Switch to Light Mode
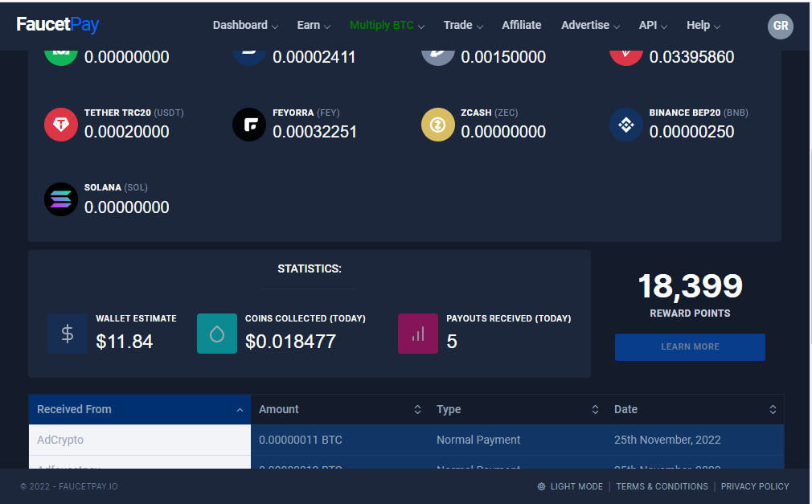The width and height of the screenshot is (812, 504). 570,486
